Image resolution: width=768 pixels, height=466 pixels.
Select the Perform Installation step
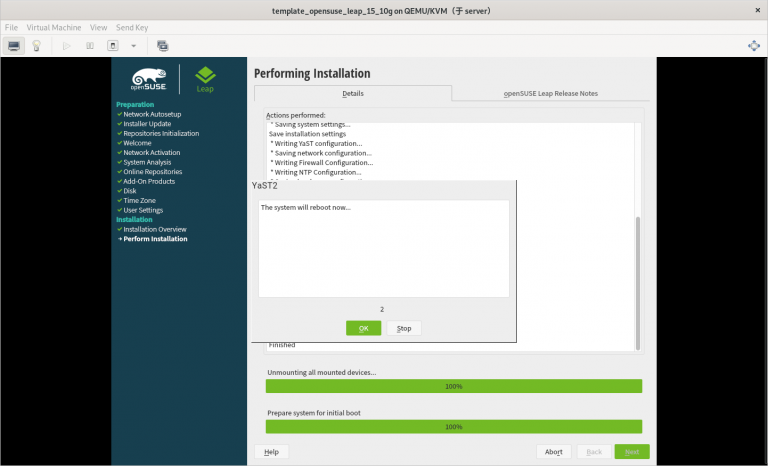pos(155,239)
